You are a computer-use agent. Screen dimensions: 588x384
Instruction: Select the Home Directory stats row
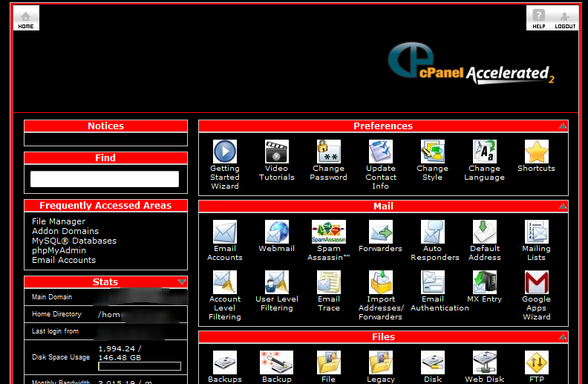(105, 314)
